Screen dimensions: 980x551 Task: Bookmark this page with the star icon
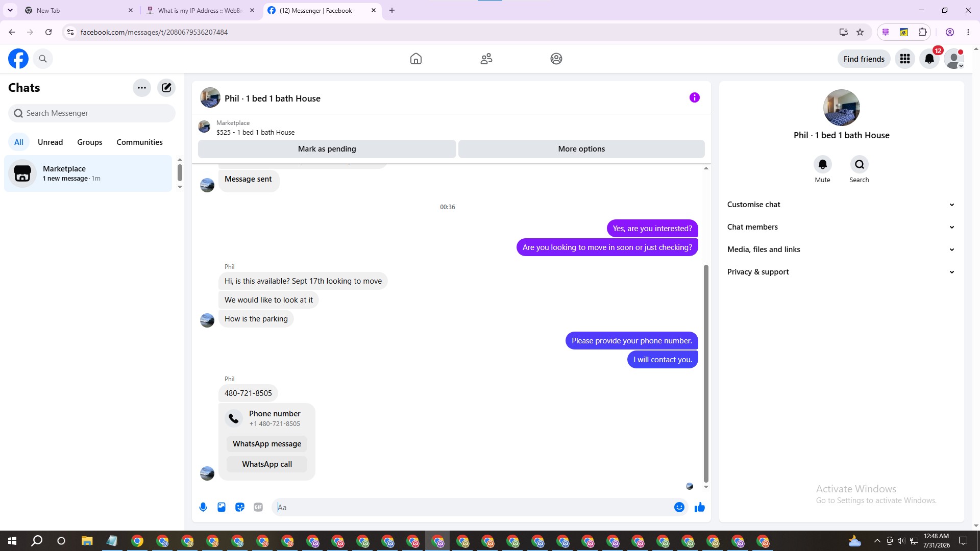860,32
